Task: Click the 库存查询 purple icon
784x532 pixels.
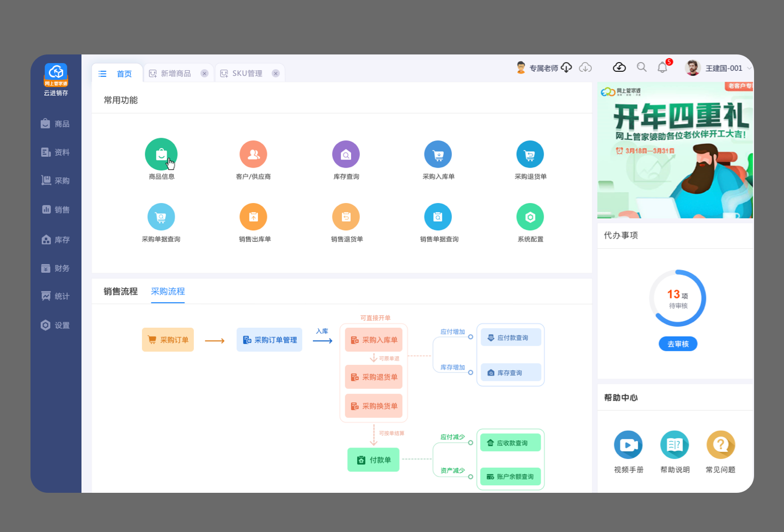Action: tap(346, 155)
